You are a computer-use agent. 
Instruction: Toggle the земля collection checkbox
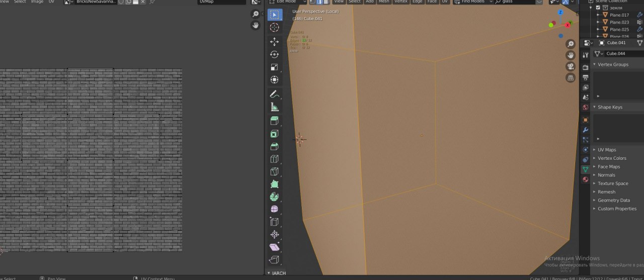[598, 8]
